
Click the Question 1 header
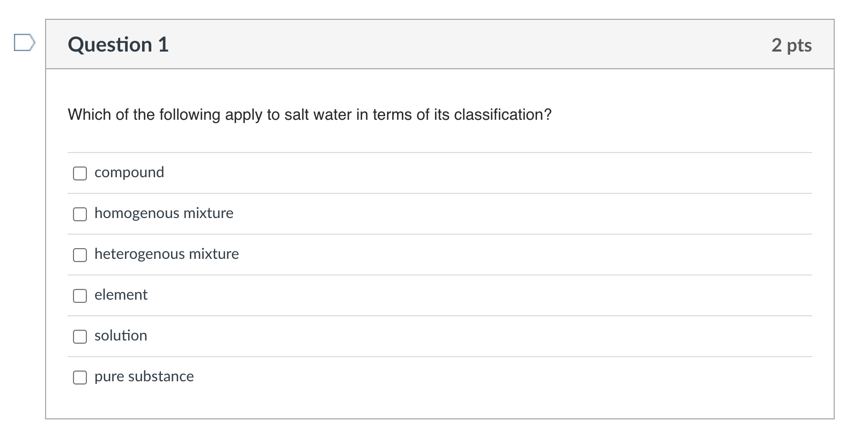pyautogui.click(x=117, y=45)
